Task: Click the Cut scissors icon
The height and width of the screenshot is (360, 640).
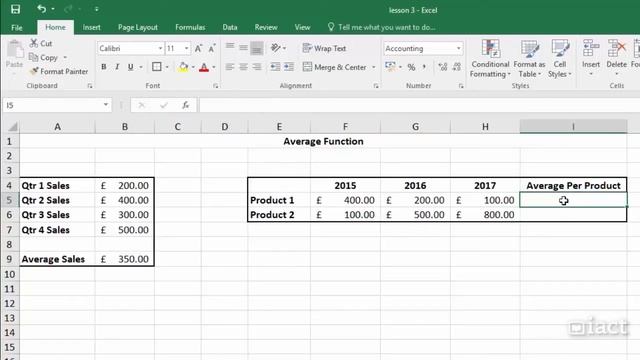Action: [34, 43]
